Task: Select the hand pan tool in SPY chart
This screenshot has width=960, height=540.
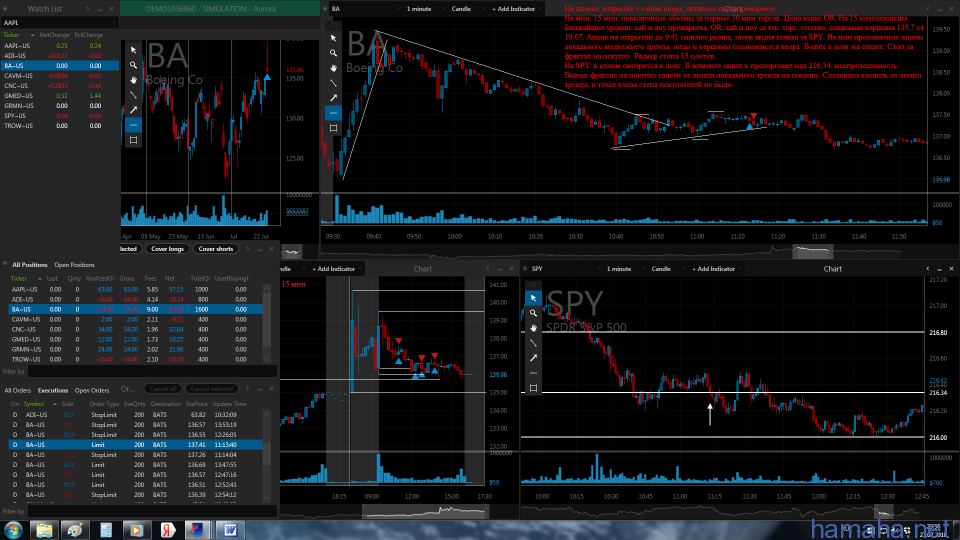Action: [x=533, y=328]
